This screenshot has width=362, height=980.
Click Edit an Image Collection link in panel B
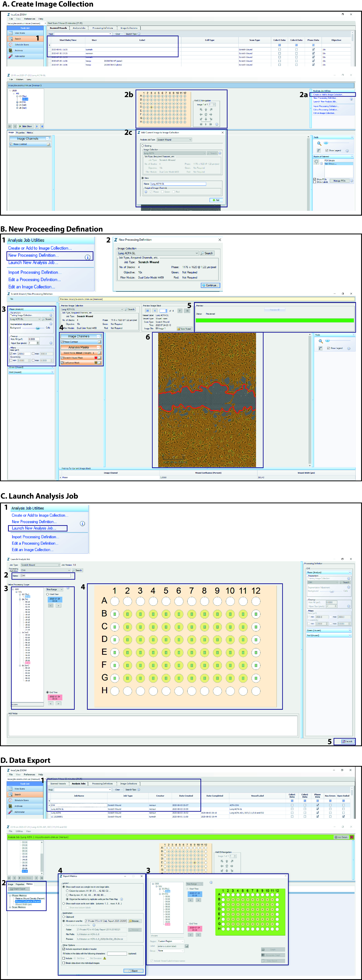coord(32,287)
